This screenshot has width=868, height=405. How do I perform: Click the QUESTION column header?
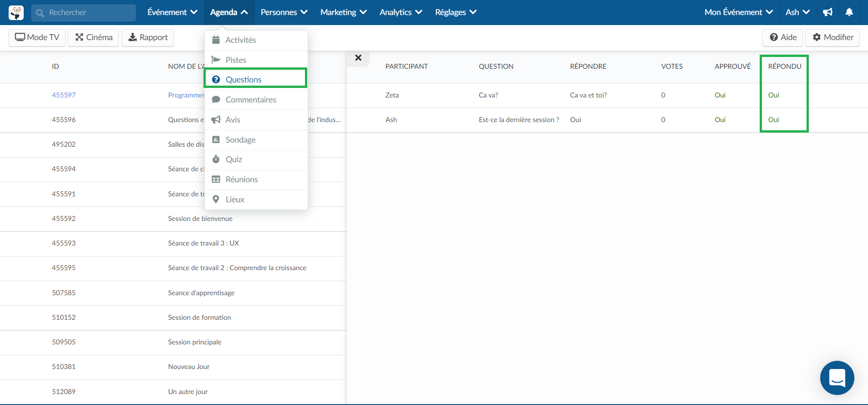pyautogui.click(x=496, y=67)
